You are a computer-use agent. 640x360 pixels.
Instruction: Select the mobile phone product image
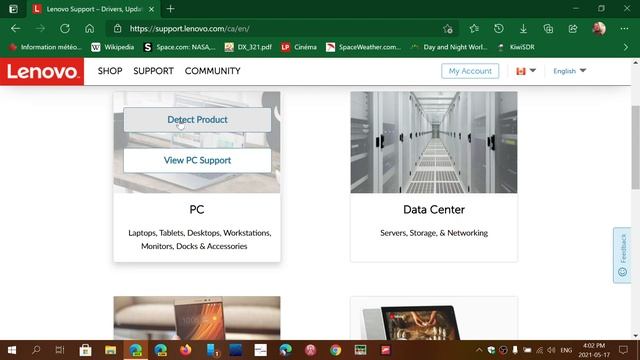click(197, 318)
